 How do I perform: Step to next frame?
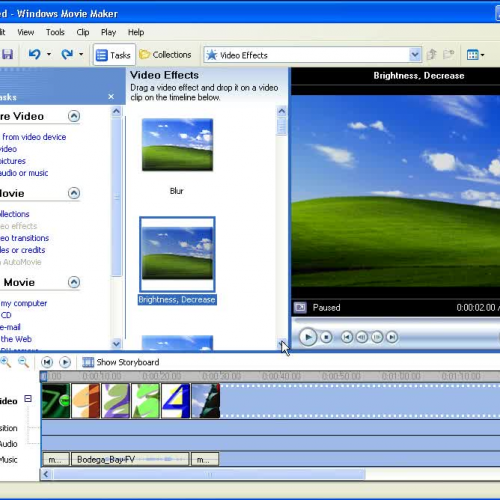point(377,337)
